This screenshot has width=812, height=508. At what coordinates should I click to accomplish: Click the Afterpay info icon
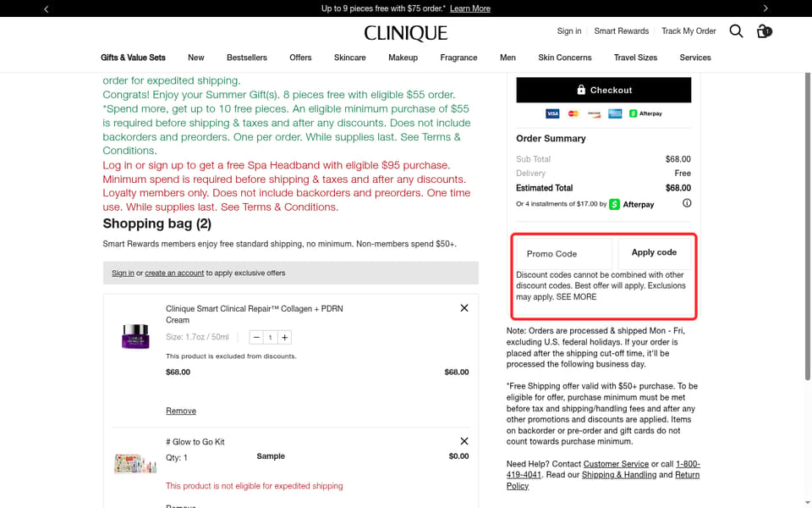(x=687, y=203)
